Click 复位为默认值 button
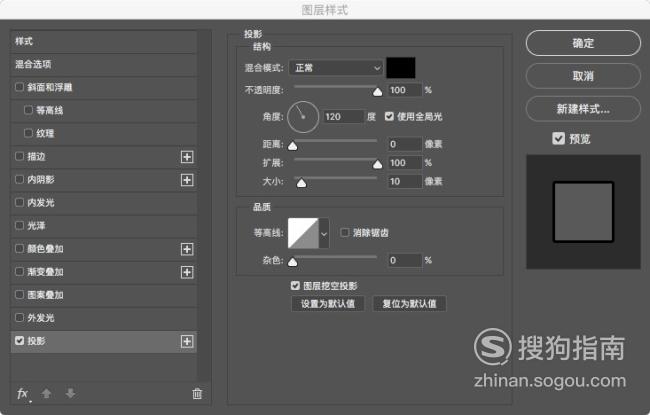This screenshot has height=415, width=650. pyautogui.click(x=409, y=303)
